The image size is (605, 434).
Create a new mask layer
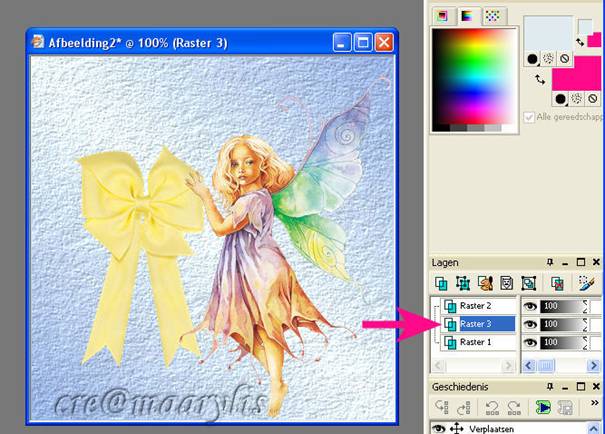click(507, 284)
